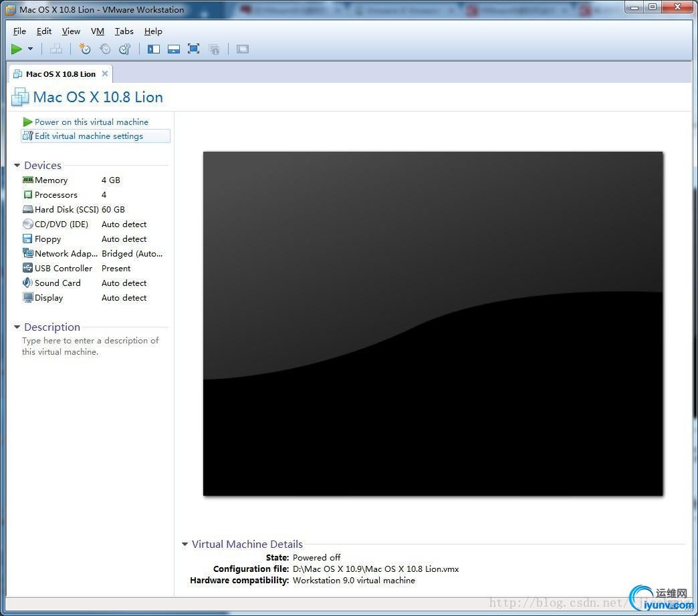Viewport: 698px width, 616px height.
Task: Click Edit virtual machine settings link
Action: (x=95, y=136)
